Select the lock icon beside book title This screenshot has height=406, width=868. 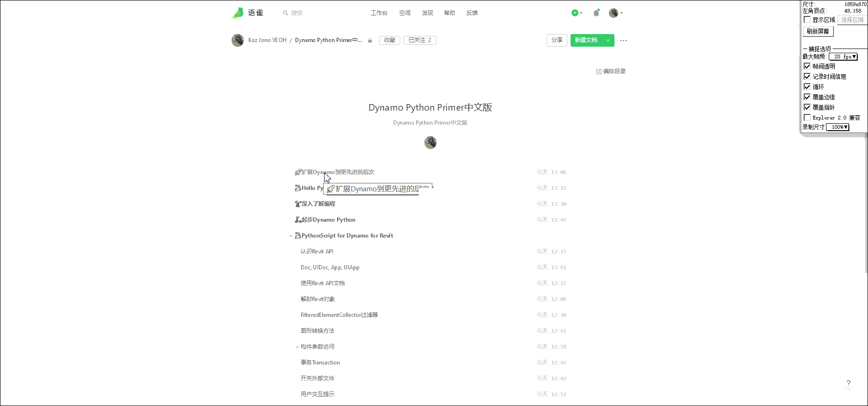click(x=370, y=41)
